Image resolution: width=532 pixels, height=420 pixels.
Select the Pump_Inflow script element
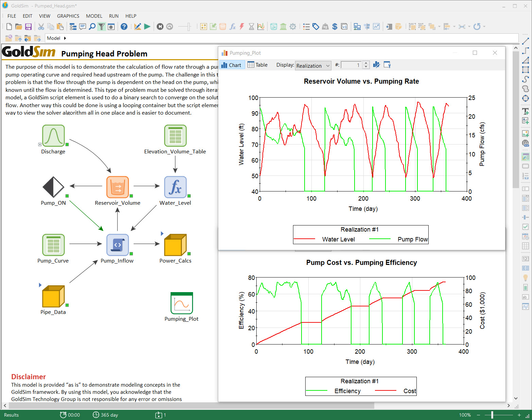click(118, 245)
